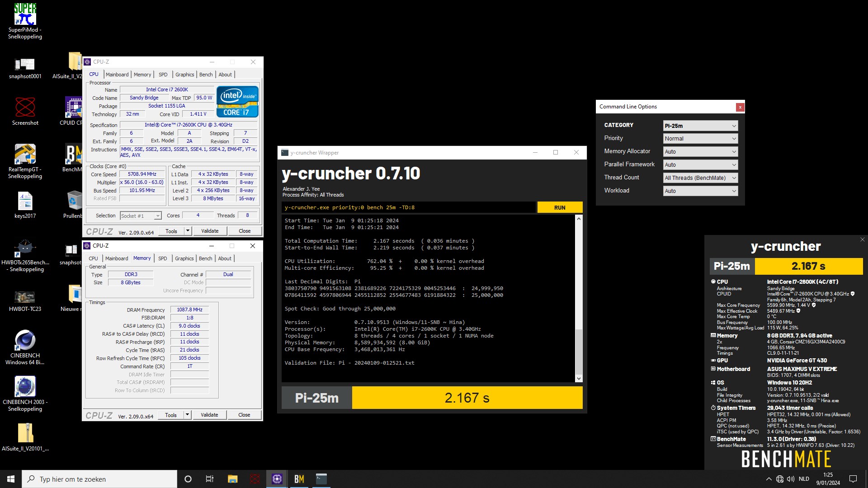
Task: Open Tools dropdown arrow in top CPU-Z
Action: click(x=188, y=231)
